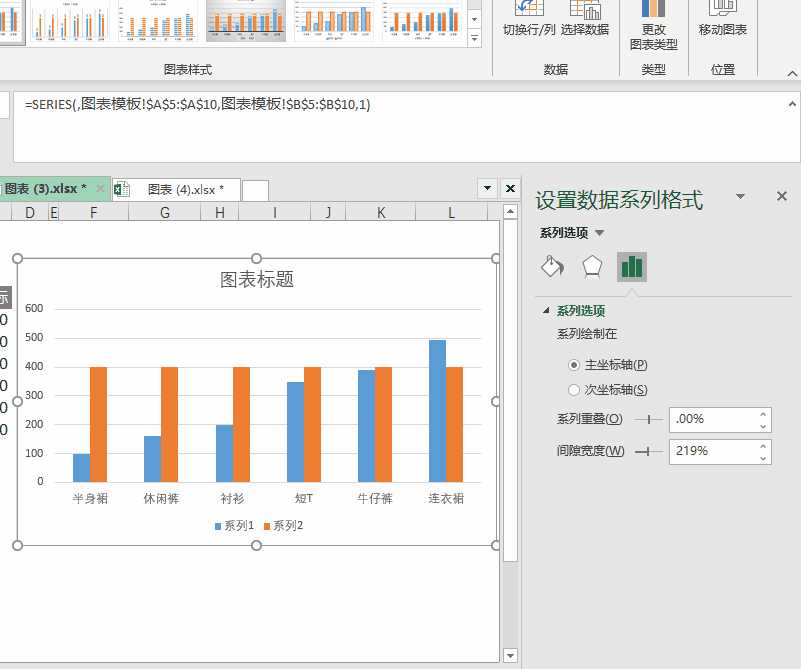This screenshot has height=669, width=801.
Task: Switch to the 图表 (4).xlsx tab
Action: click(x=180, y=189)
